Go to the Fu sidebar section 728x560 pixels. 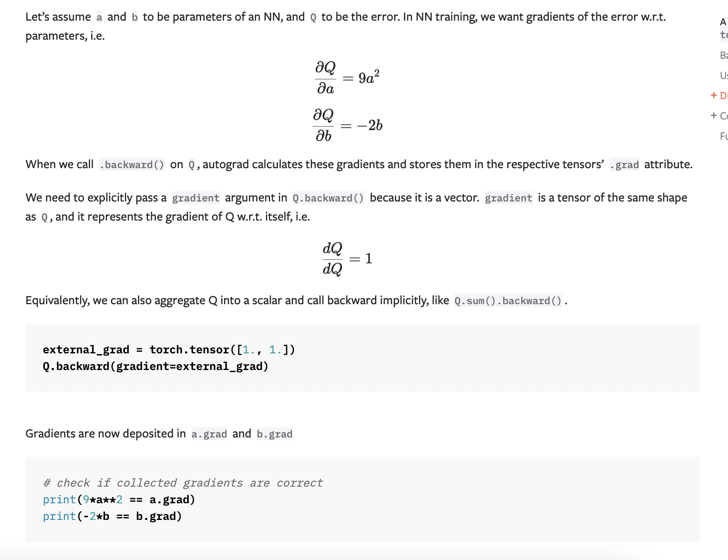click(x=724, y=136)
